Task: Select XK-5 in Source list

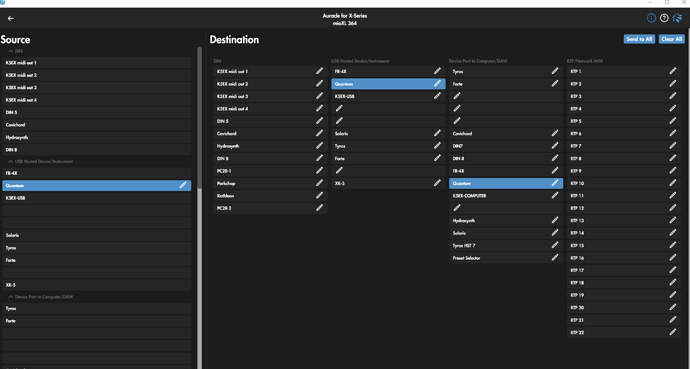Action: [97, 285]
